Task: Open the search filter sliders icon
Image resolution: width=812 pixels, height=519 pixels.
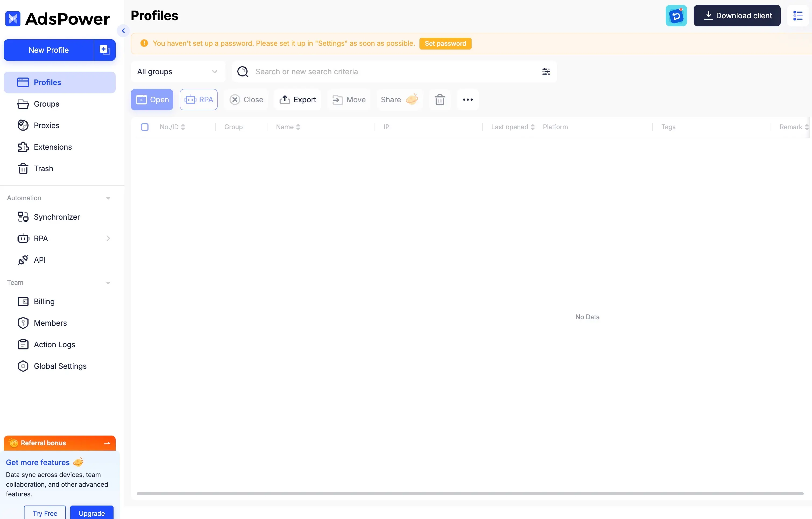Action: coord(546,72)
